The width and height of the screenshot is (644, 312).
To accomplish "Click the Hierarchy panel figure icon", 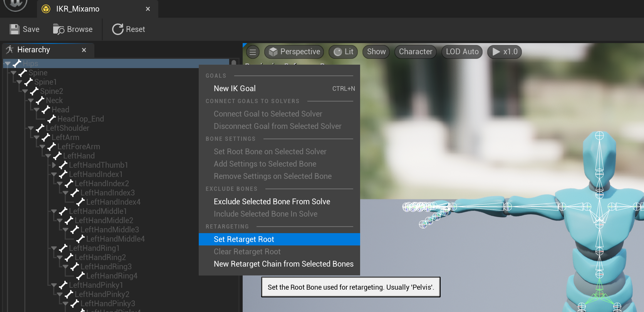I will pyautogui.click(x=10, y=50).
